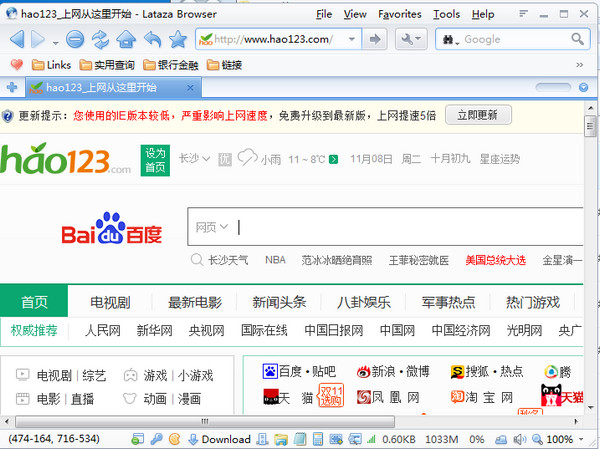This screenshot has width=600, height=449.
Task: Open the File menu
Action: coord(324,14)
